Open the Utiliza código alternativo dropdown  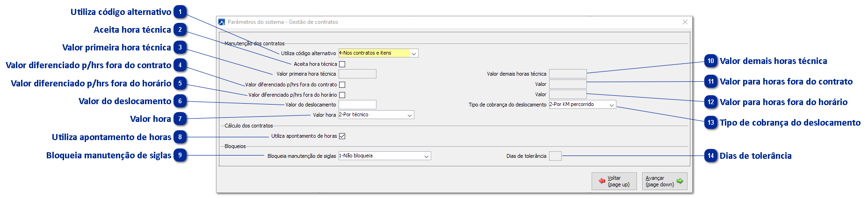click(378, 53)
